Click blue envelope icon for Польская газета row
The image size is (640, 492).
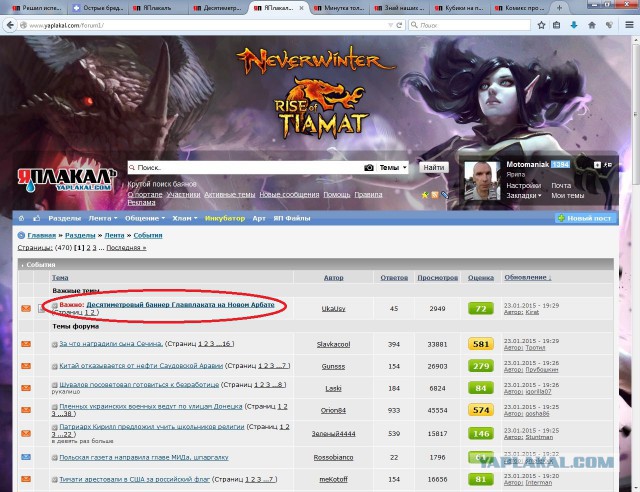coord(26,457)
